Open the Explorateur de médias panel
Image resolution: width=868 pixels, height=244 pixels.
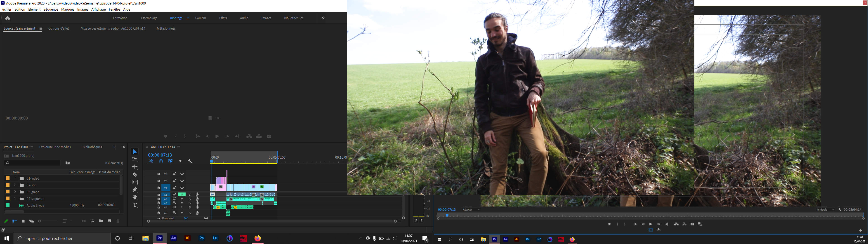point(55,147)
